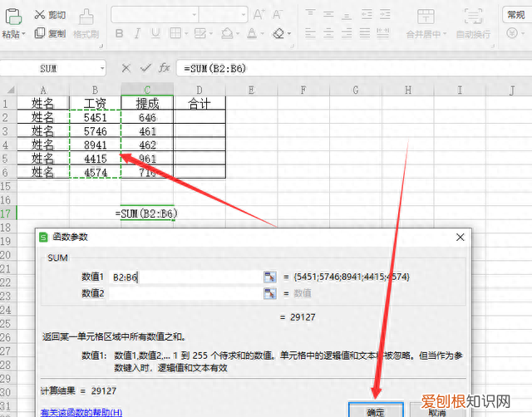Screen dimensions: 532x417
Task: Confirm formula with checkmark icon
Action: (145, 68)
